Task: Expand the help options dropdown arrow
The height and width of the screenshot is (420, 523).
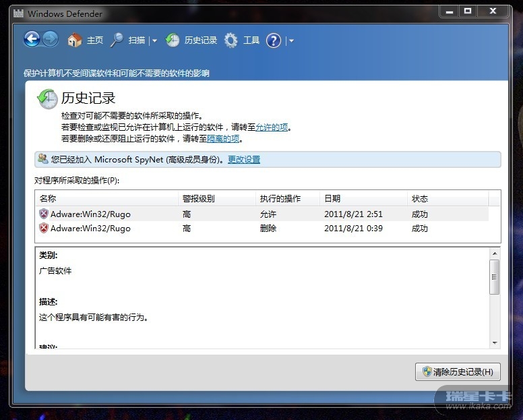Action: tap(291, 40)
